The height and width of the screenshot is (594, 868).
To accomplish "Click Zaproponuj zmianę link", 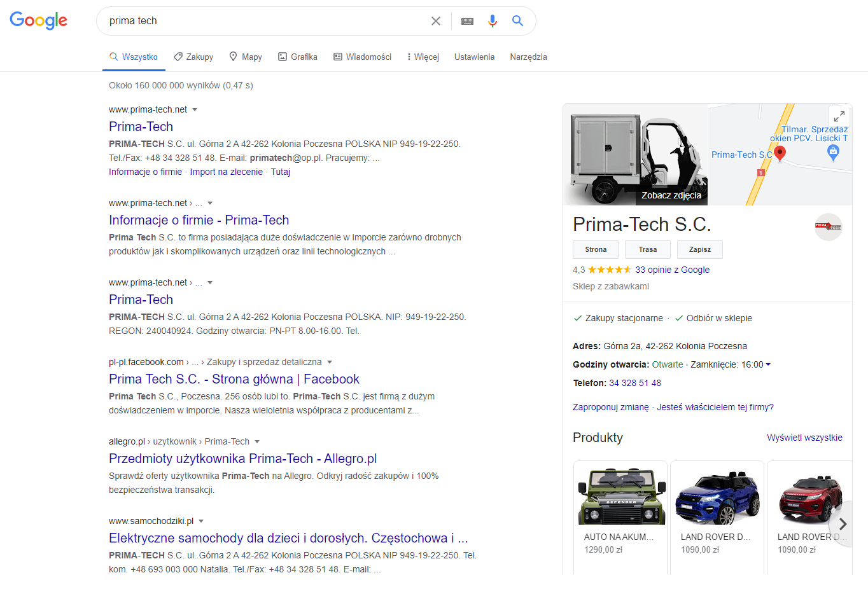I will click(x=611, y=408).
